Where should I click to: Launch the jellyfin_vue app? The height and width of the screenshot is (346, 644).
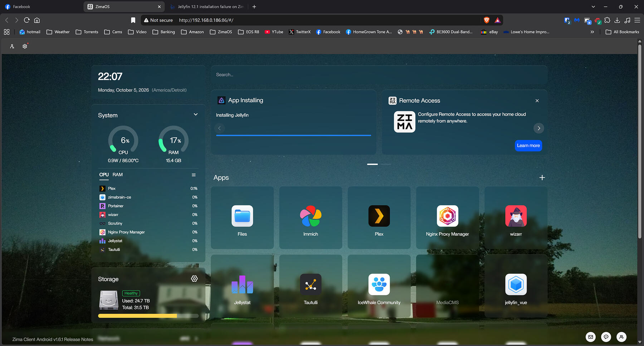coord(516,286)
